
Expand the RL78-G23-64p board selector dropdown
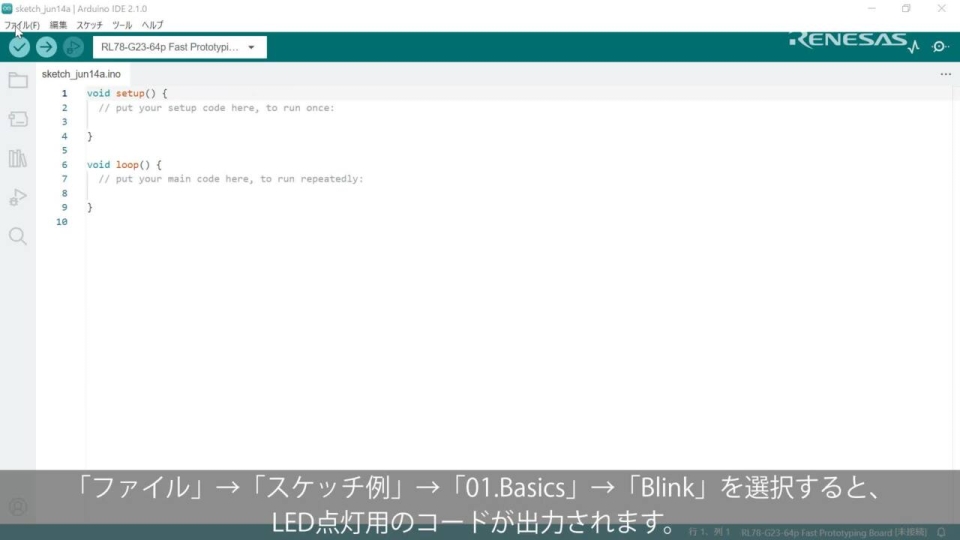click(179, 47)
